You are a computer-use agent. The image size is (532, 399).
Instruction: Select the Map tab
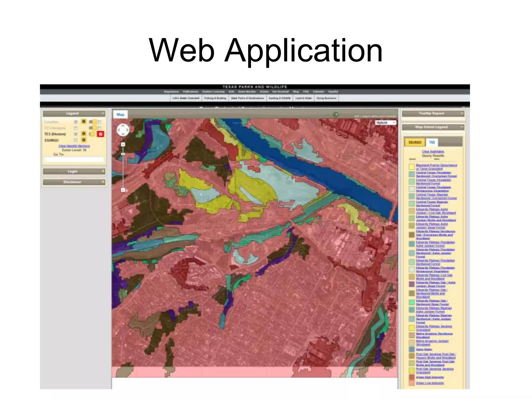(120, 115)
